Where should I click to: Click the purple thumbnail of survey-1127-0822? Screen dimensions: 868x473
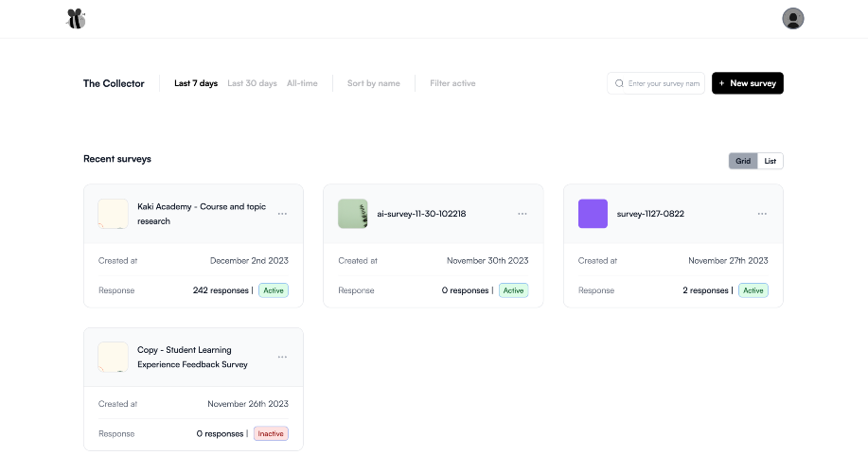pos(593,214)
